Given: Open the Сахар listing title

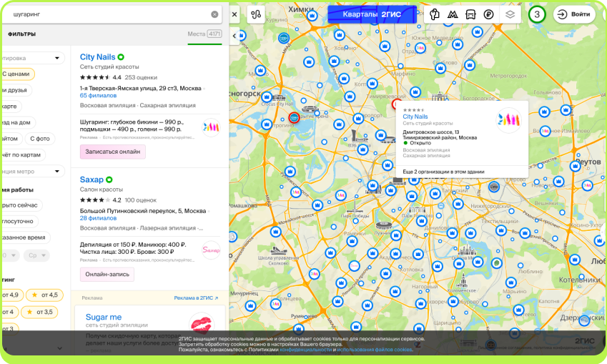Looking at the screenshot, I should pos(92,179).
